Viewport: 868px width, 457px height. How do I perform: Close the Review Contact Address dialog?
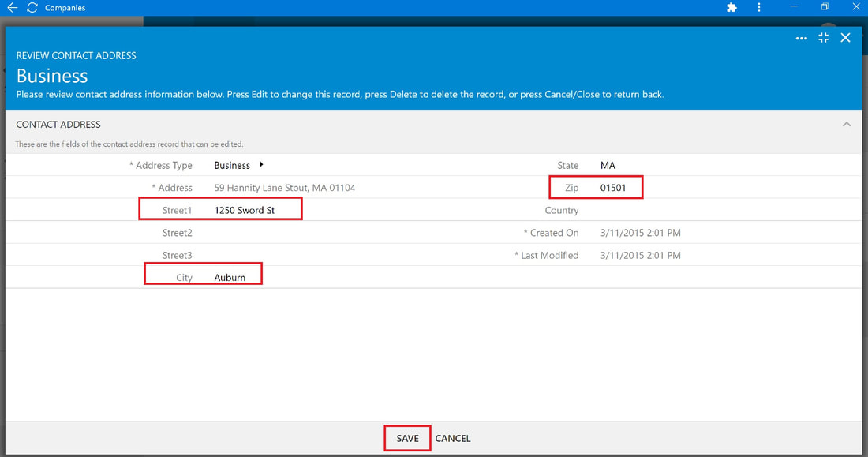pyautogui.click(x=845, y=38)
